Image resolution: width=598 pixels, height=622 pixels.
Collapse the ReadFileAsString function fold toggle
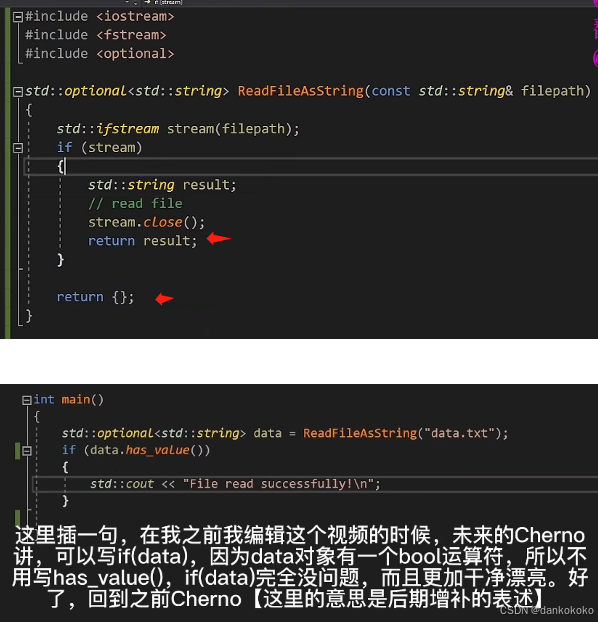pos(18,92)
